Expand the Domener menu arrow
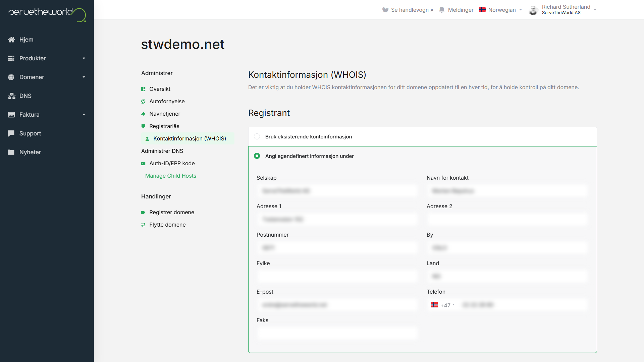 [84, 77]
